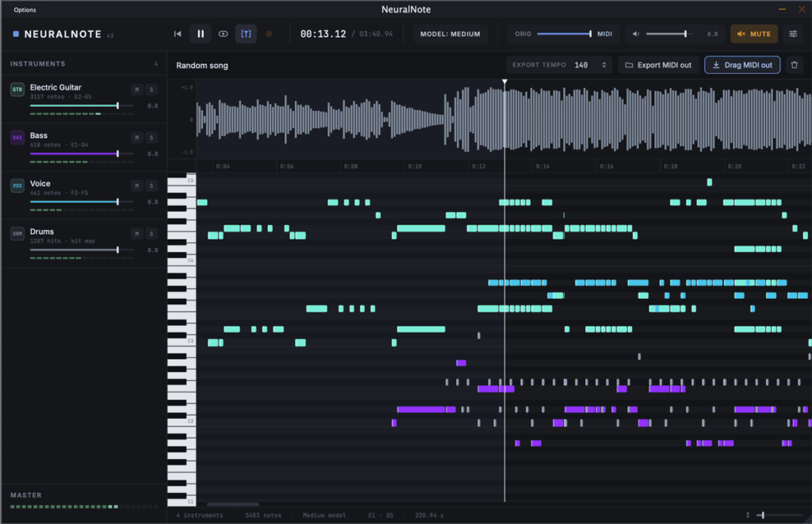Adjust the master volume slider

coord(669,33)
